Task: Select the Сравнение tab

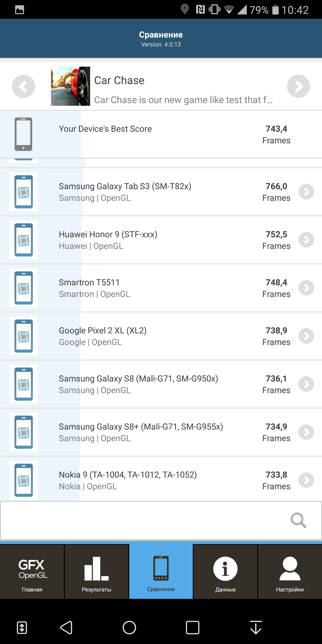Action: tap(161, 572)
